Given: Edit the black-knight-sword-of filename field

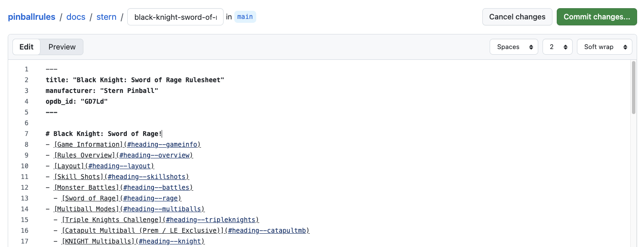Looking at the screenshot, I should coord(175,17).
